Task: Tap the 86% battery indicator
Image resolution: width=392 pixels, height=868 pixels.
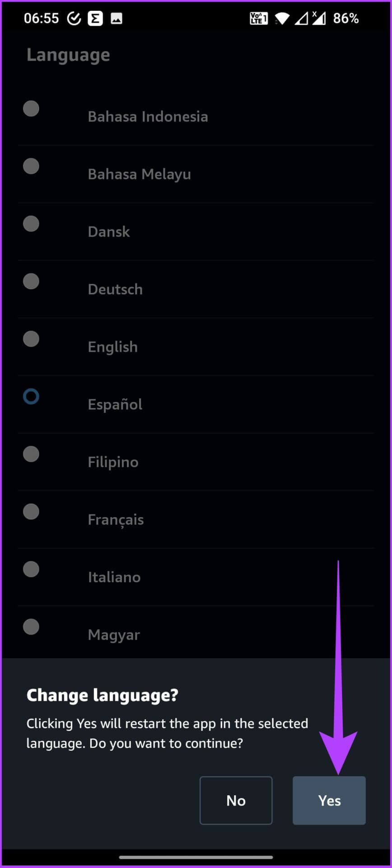Action: (x=345, y=19)
